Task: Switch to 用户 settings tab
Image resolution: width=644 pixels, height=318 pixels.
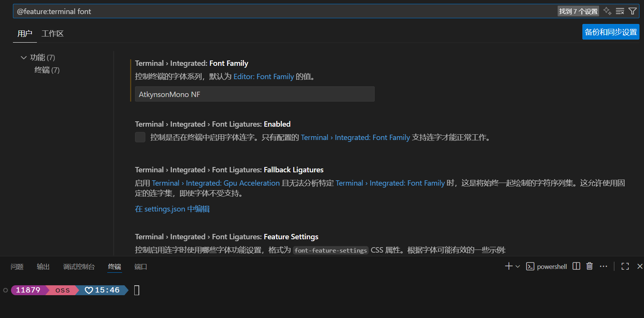Action: pyautogui.click(x=25, y=34)
